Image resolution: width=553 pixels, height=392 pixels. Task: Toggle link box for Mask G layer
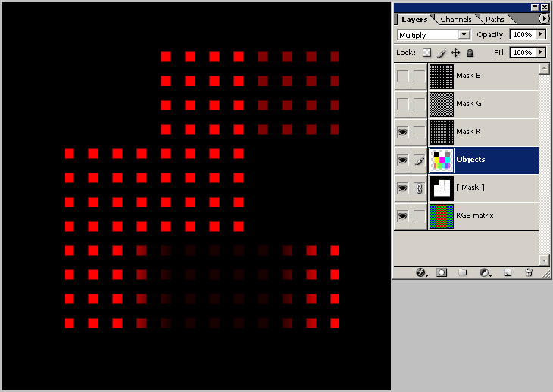pyautogui.click(x=420, y=104)
